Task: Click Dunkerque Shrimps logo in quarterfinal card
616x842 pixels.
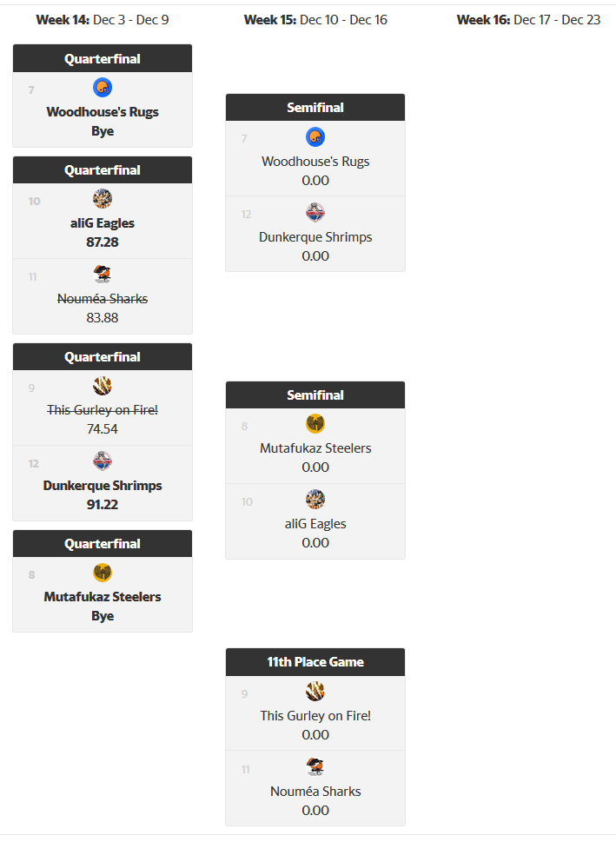Action: (103, 461)
